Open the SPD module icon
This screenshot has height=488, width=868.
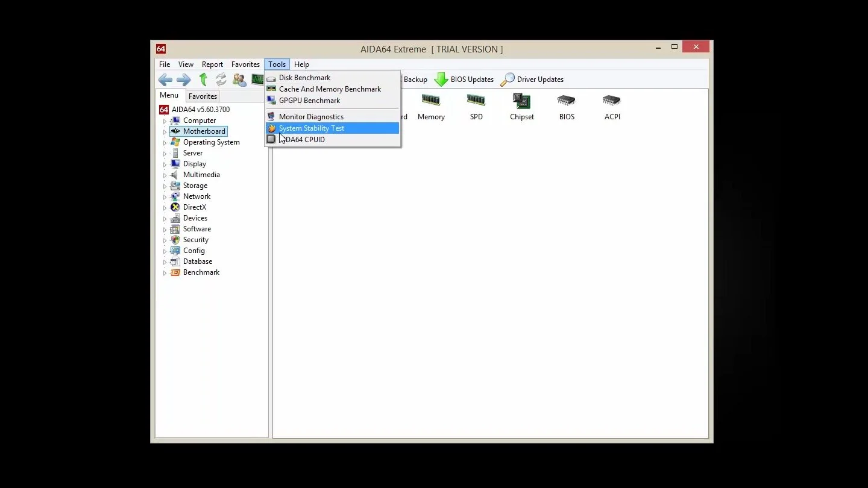pyautogui.click(x=476, y=100)
